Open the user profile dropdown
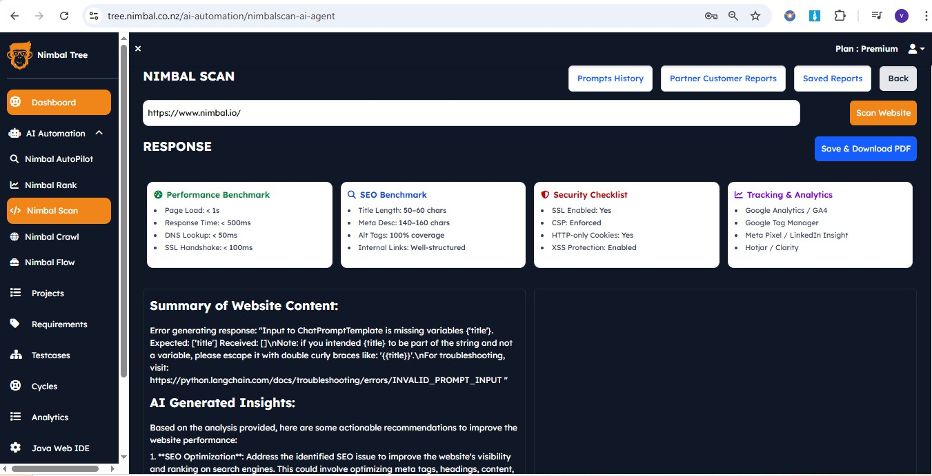The height and width of the screenshot is (476, 932). tap(914, 49)
